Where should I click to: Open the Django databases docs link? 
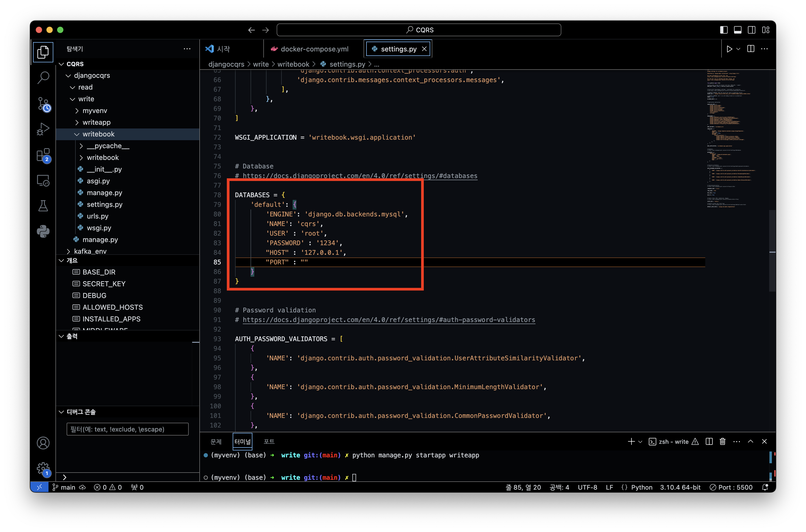(x=360, y=176)
